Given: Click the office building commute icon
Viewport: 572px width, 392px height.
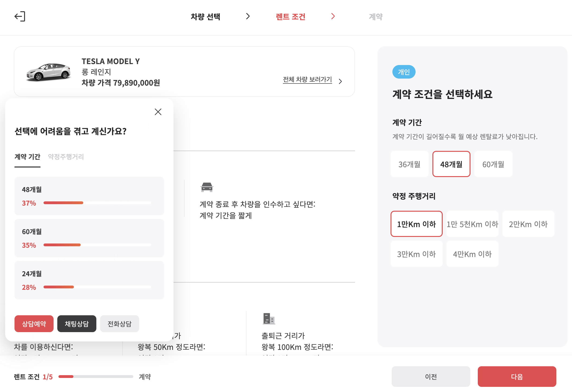Looking at the screenshot, I should [x=268, y=318].
